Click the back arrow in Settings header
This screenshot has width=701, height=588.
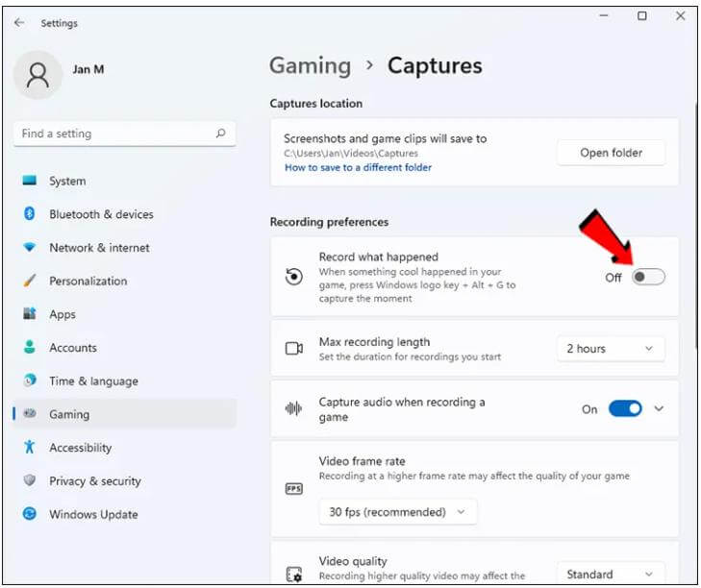pos(19,22)
